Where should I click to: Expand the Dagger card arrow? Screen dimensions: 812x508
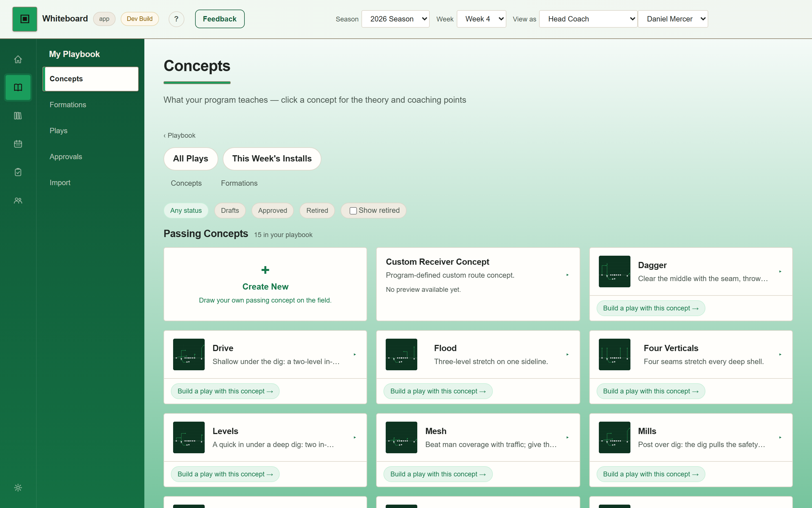pyautogui.click(x=780, y=271)
